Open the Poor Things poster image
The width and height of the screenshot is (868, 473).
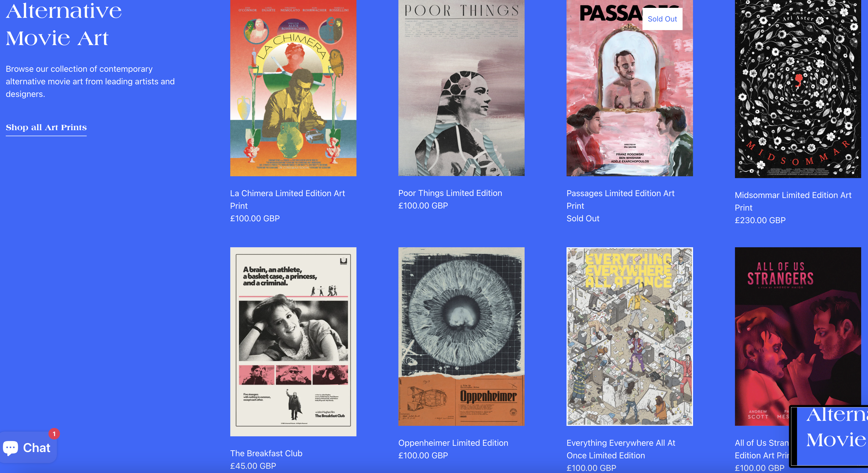(461, 87)
